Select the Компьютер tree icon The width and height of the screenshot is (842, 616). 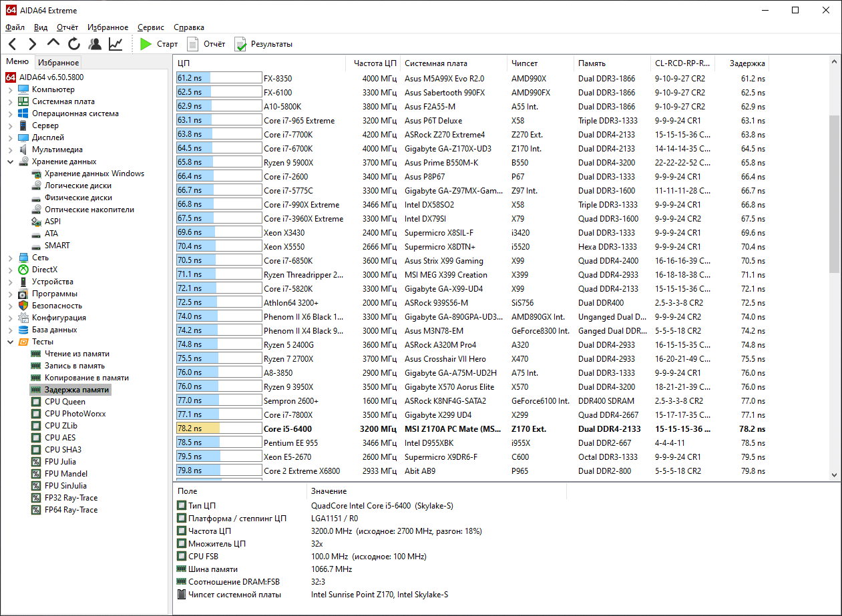(x=23, y=89)
